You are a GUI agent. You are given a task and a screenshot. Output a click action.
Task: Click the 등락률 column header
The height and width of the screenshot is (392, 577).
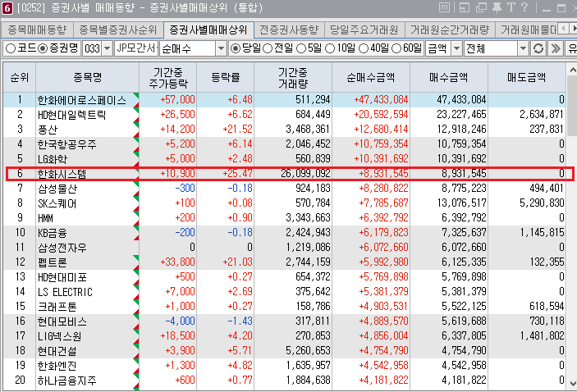pyautogui.click(x=226, y=78)
